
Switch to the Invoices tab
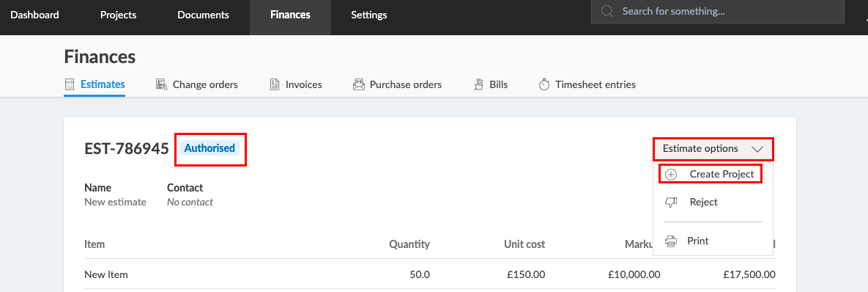pyautogui.click(x=296, y=85)
